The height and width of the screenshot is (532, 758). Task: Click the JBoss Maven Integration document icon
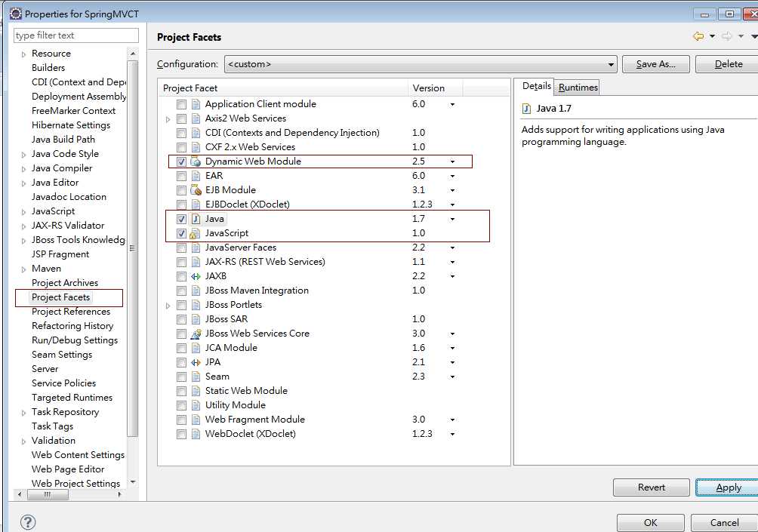[x=196, y=291]
